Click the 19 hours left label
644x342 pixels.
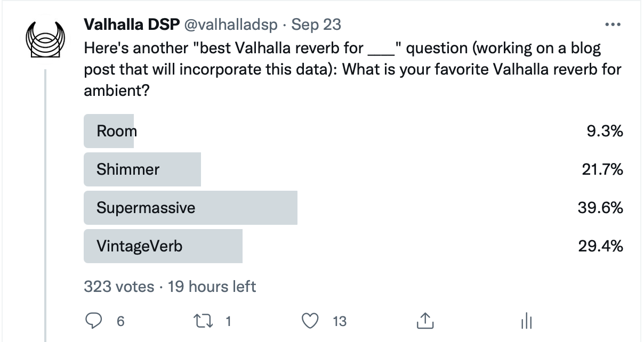[212, 287]
